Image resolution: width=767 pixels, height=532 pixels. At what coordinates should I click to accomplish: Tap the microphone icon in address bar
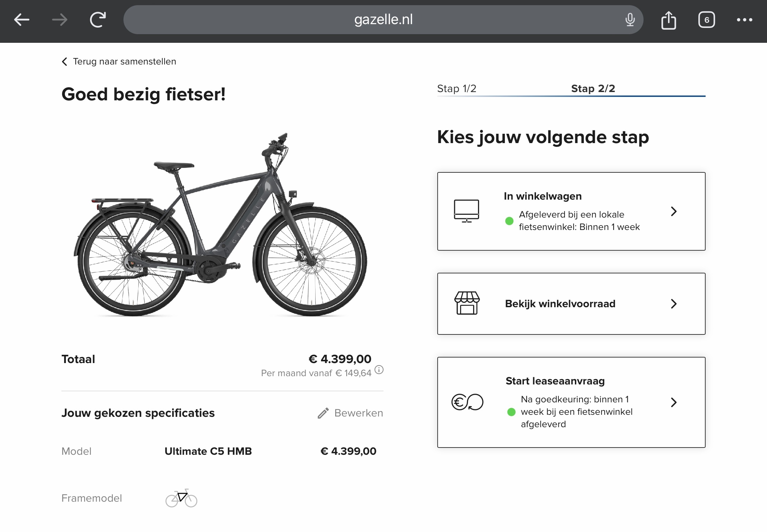[x=630, y=20]
